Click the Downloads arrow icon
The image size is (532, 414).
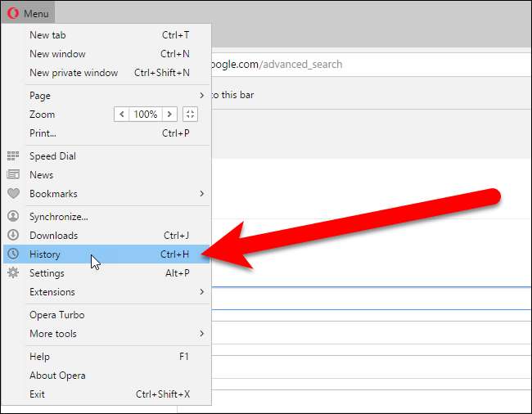point(13,236)
